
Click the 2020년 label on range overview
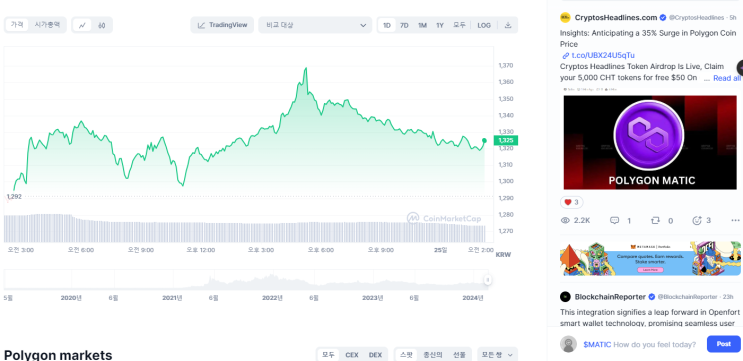coord(71,298)
